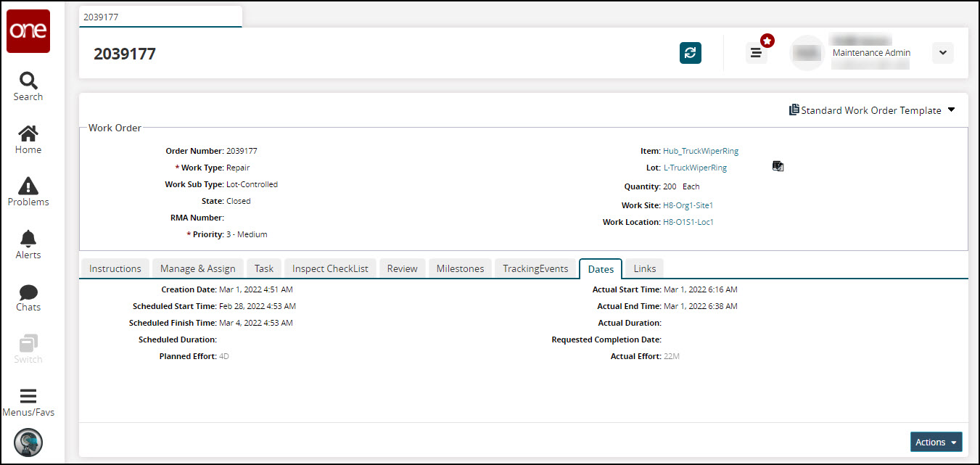Switch to the Instructions tab
This screenshot has height=465, width=980.
[x=115, y=268]
